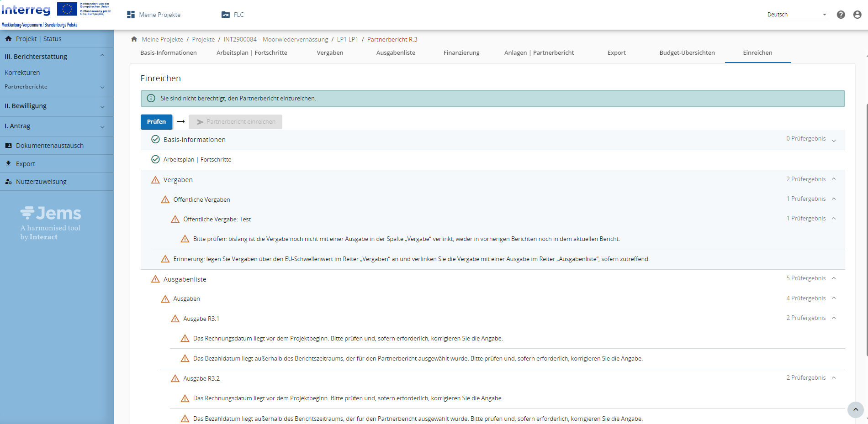This screenshot has height=424, width=868.
Task: Open the user account profile icon
Action: 857,15
